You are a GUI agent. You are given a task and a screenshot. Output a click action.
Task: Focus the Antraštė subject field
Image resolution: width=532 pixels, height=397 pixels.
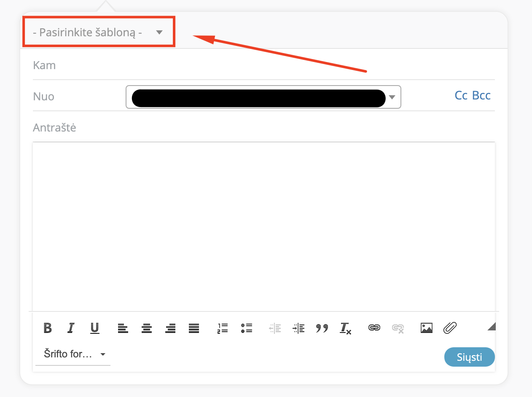264,127
